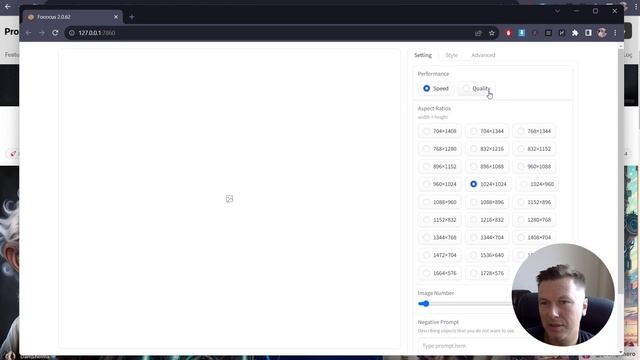Choose the 960×1024 aspect ratio

click(440, 184)
